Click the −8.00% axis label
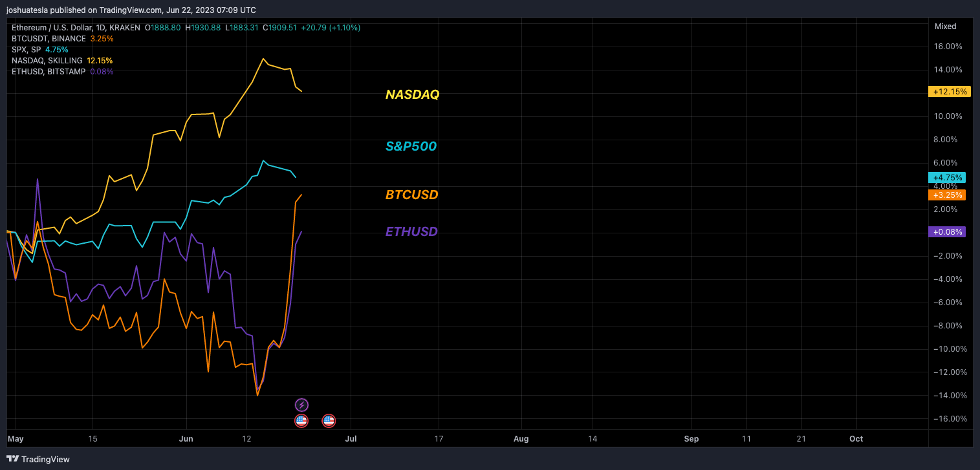Image resolution: width=980 pixels, height=470 pixels. coord(948,326)
